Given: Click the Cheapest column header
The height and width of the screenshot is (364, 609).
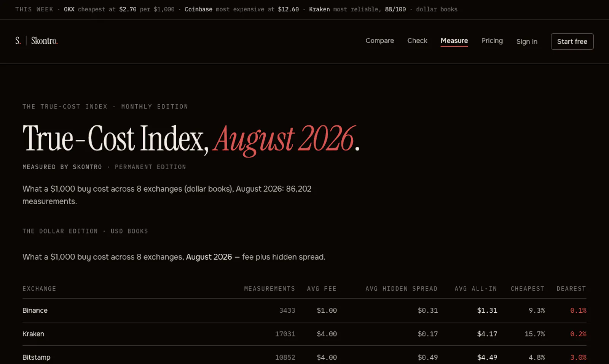Looking at the screenshot, I should (528, 289).
